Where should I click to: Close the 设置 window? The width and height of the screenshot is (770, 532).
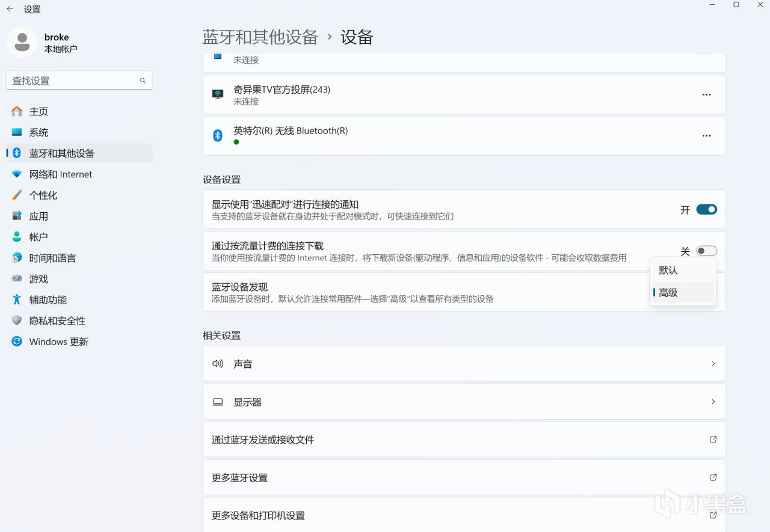click(760, 5)
